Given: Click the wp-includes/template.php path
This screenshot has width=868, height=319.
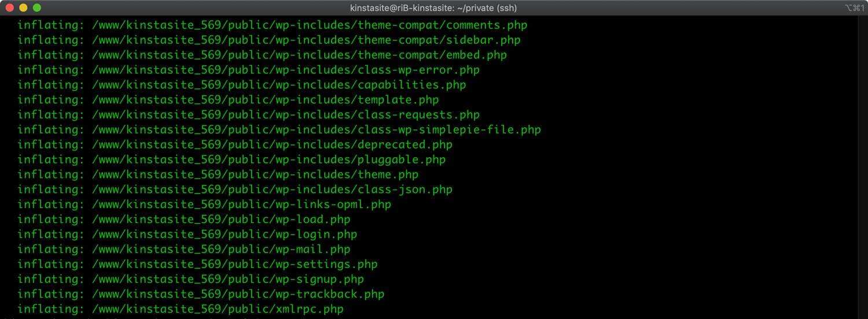Looking at the screenshot, I should (266, 100).
